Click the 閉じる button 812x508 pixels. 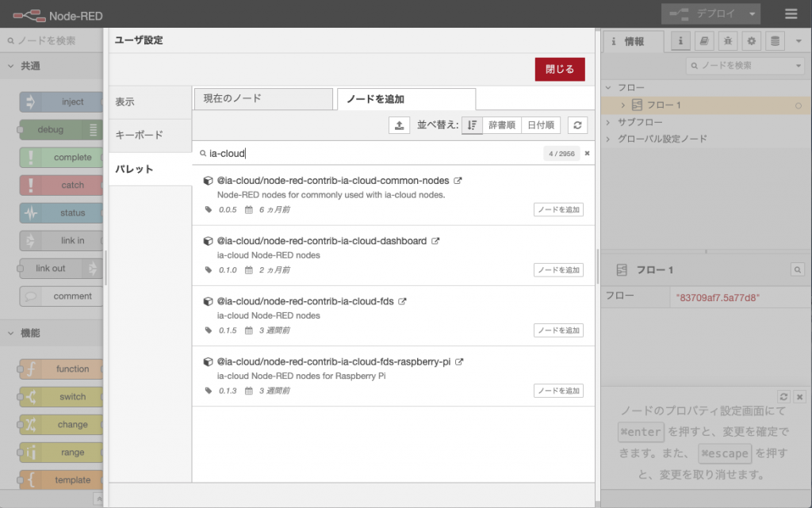click(560, 69)
